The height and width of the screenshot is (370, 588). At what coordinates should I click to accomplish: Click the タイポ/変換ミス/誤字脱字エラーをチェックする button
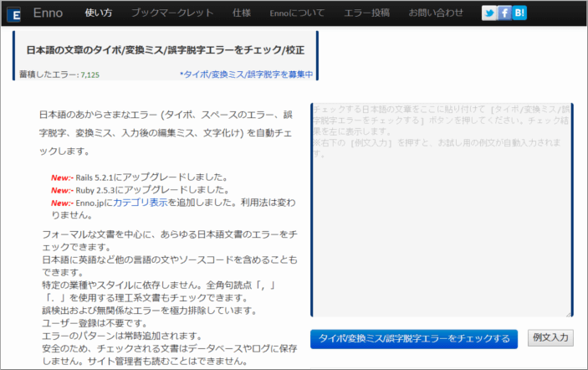click(x=414, y=339)
